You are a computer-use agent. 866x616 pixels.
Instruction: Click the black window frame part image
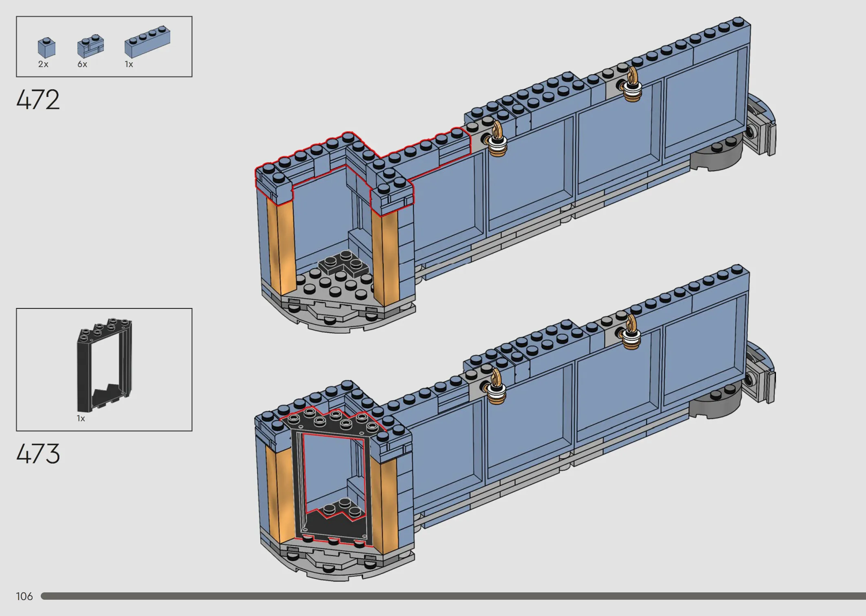(105, 365)
